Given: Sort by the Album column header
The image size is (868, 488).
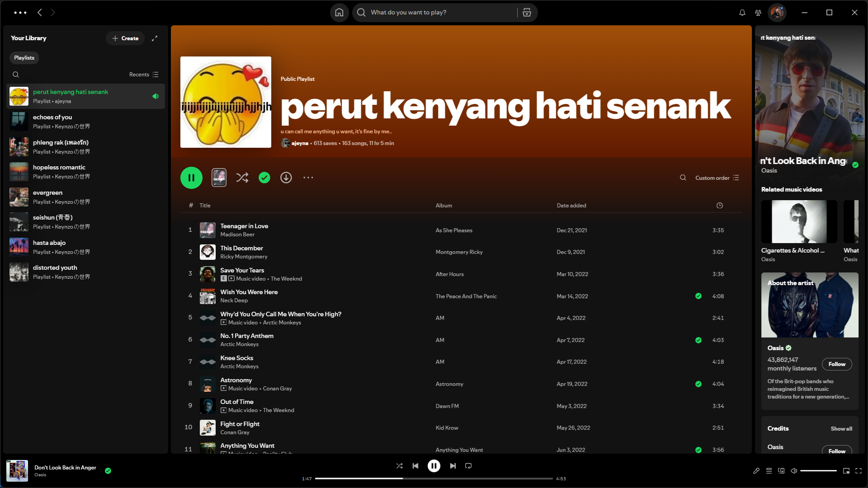Looking at the screenshot, I should click(x=443, y=206).
